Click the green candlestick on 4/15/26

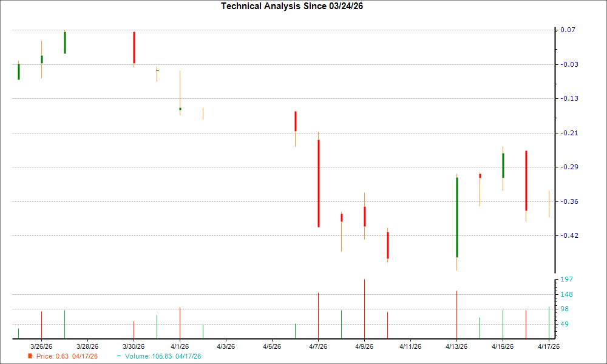click(503, 164)
